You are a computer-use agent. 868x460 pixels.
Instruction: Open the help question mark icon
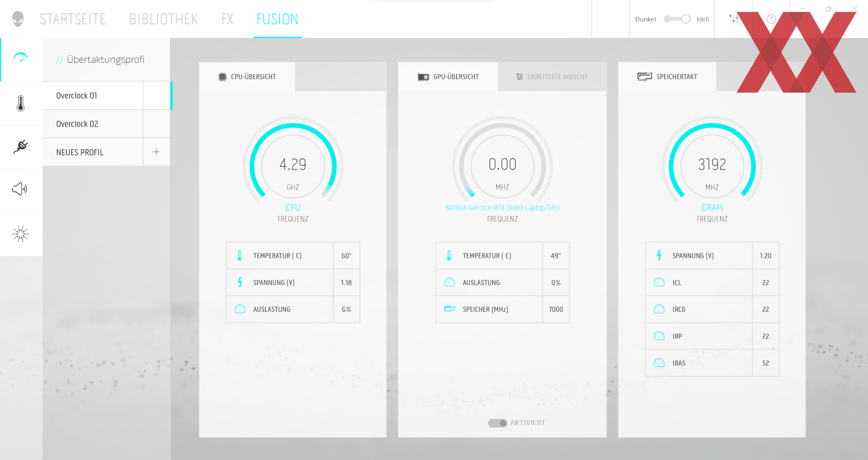tap(771, 19)
